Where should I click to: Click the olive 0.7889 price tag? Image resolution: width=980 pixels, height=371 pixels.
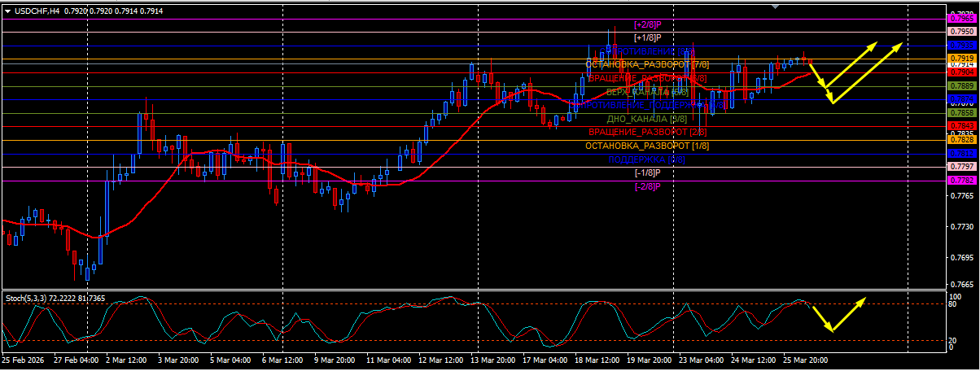[961, 85]
